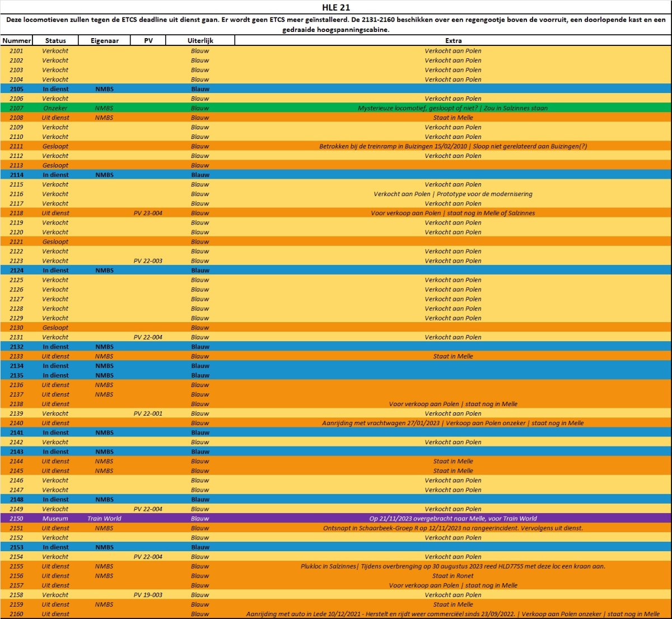Viewport: 672px width, 619px height.
Task: Click the ETCS deadline description text
Action: click(x=336, y=25)
